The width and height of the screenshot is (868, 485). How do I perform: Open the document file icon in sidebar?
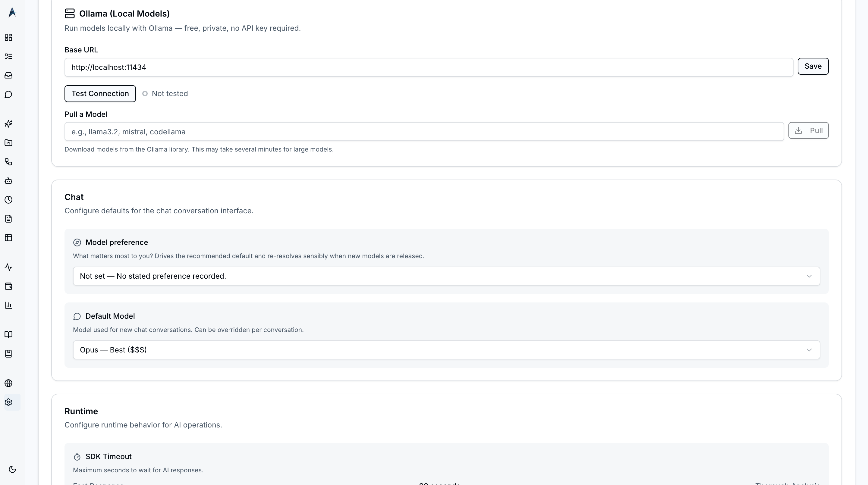tap(8, 219)
